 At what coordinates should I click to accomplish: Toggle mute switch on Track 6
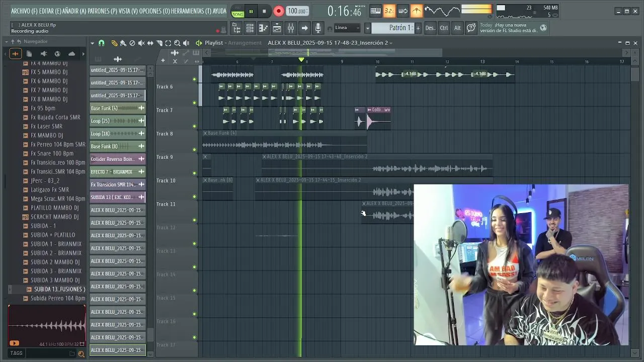click(x=194, y=103)
